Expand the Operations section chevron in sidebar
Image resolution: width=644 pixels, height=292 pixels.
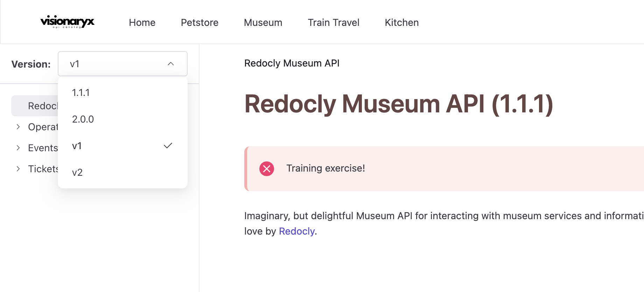[18, 127]
